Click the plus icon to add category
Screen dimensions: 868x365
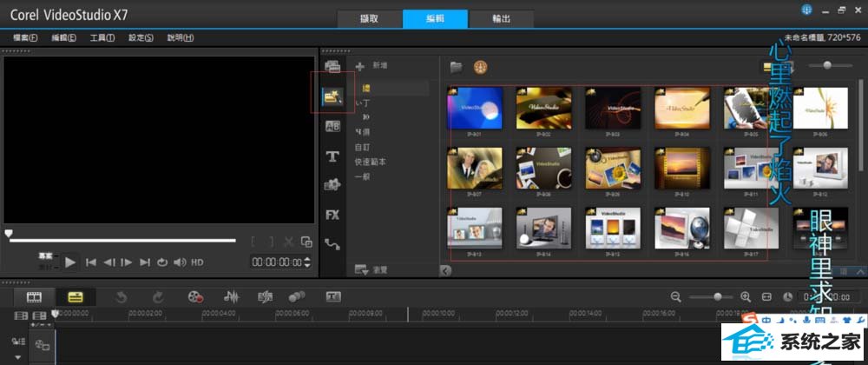360,66
